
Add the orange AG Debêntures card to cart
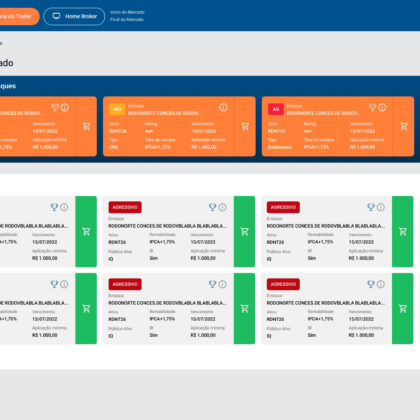[404, 126]
